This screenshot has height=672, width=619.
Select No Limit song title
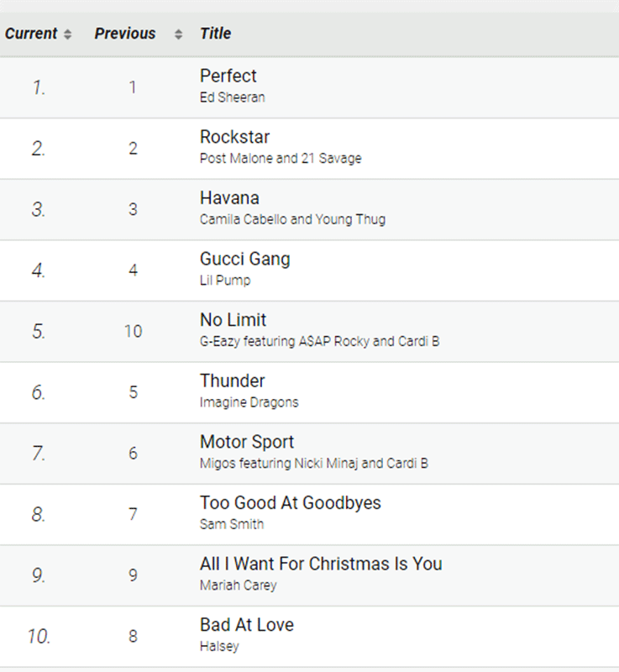click(233, 320)
